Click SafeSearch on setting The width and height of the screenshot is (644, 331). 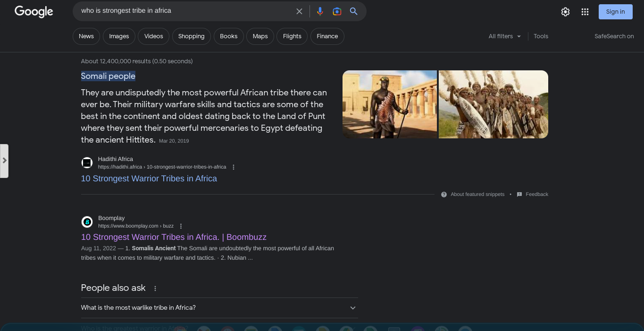pyautogui.click(x=614, y=36)
